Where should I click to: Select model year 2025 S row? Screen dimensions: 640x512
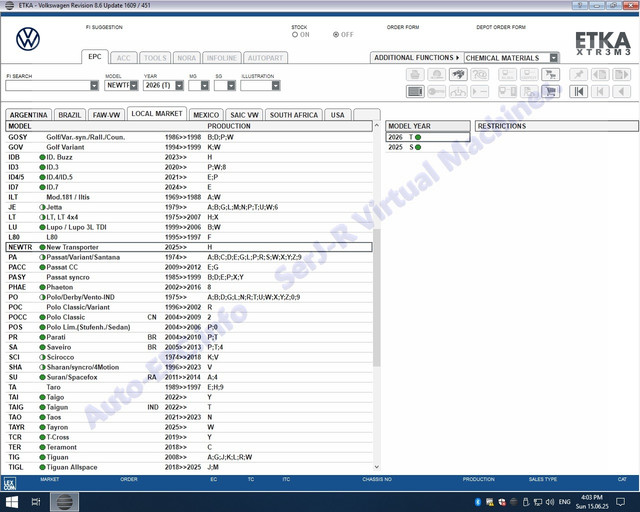428,147
